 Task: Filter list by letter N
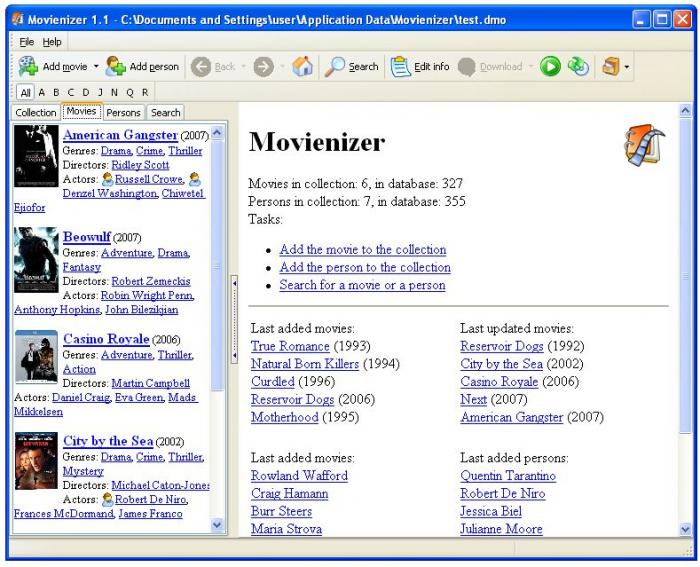point(114,92)
